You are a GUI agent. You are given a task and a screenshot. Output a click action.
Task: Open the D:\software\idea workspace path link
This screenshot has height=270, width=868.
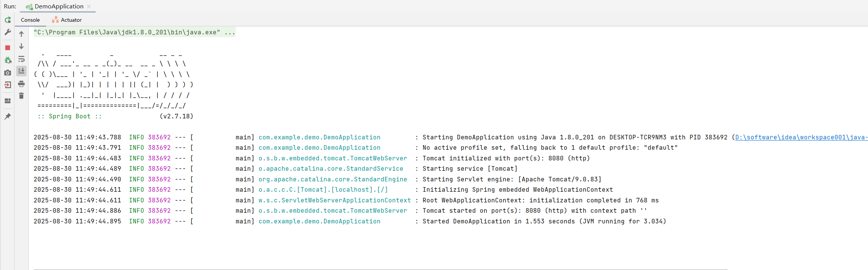(801, 137)
